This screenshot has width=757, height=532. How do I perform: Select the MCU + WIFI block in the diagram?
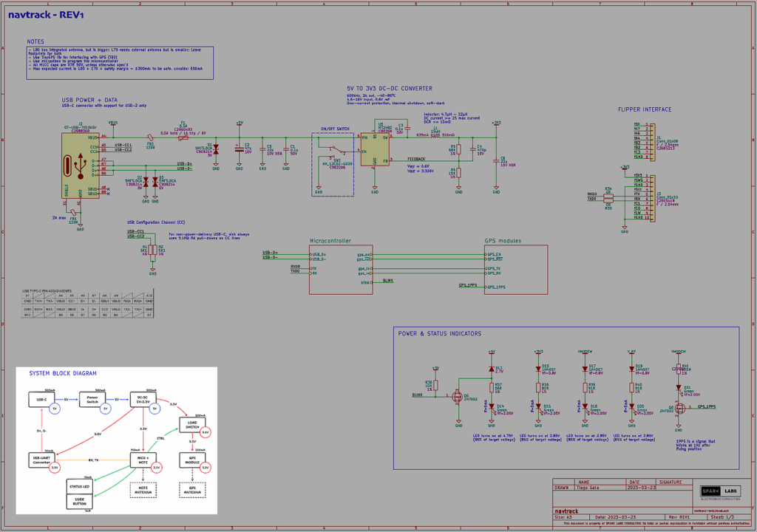pyautogui.click(x=143, y=460)
